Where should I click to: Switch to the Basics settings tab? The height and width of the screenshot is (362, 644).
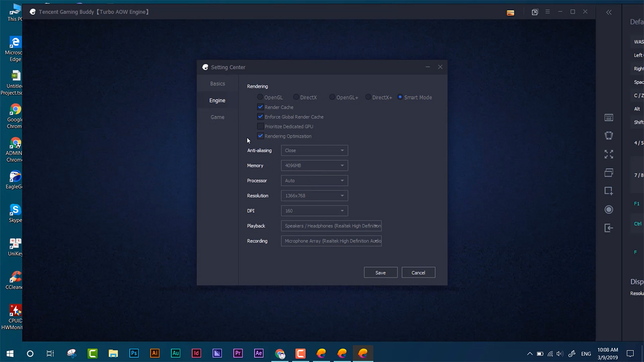217,84
